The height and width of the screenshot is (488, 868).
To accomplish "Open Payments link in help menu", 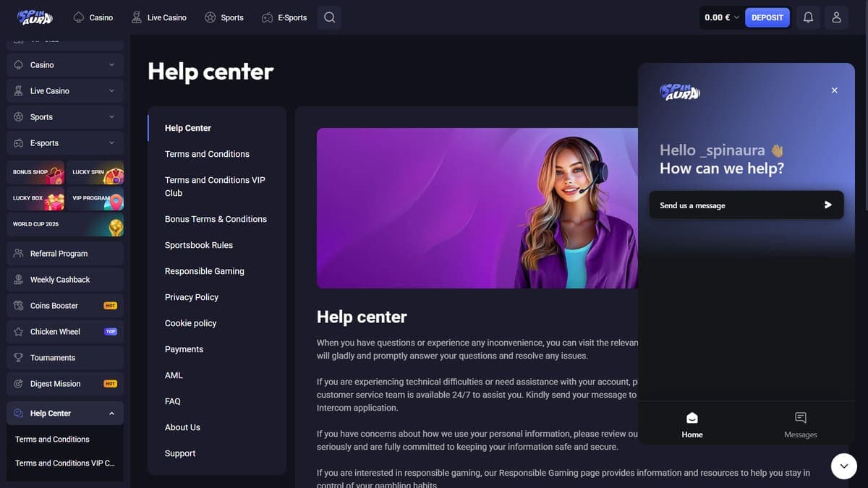I will click(x=184, y=349).
